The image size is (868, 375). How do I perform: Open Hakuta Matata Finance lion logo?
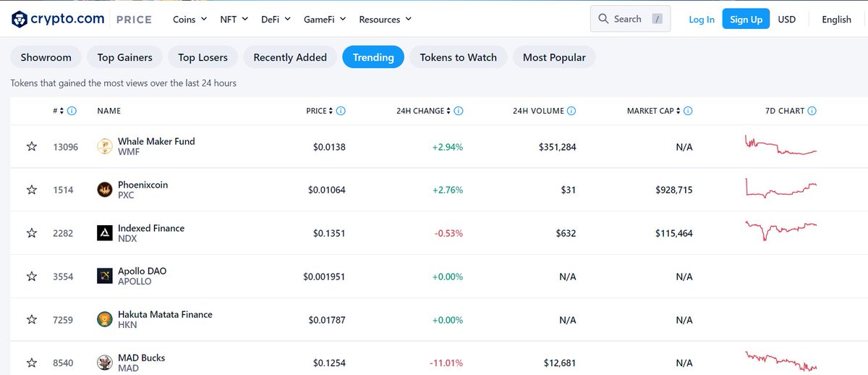105,320
